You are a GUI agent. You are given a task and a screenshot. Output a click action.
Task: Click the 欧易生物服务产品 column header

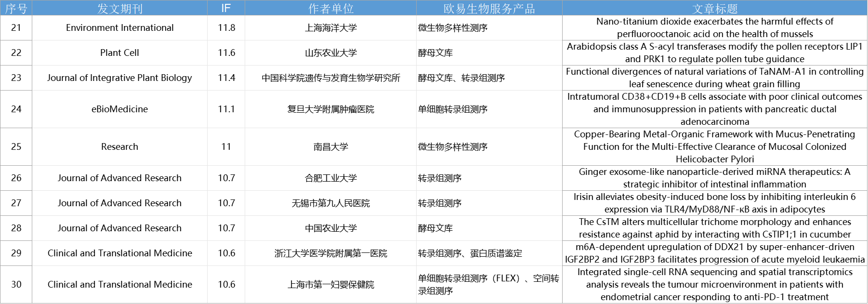pos(489,8)
